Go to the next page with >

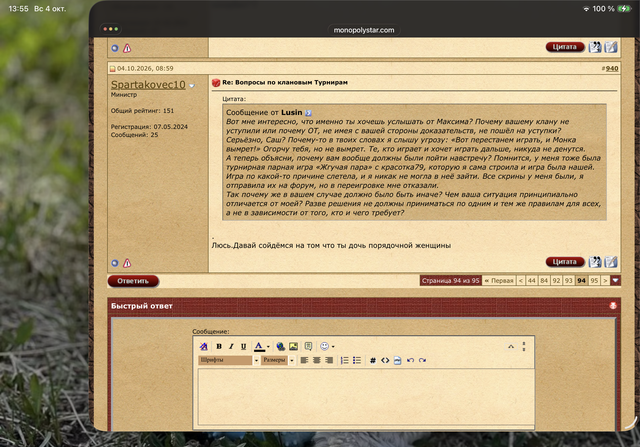point(605,280)
